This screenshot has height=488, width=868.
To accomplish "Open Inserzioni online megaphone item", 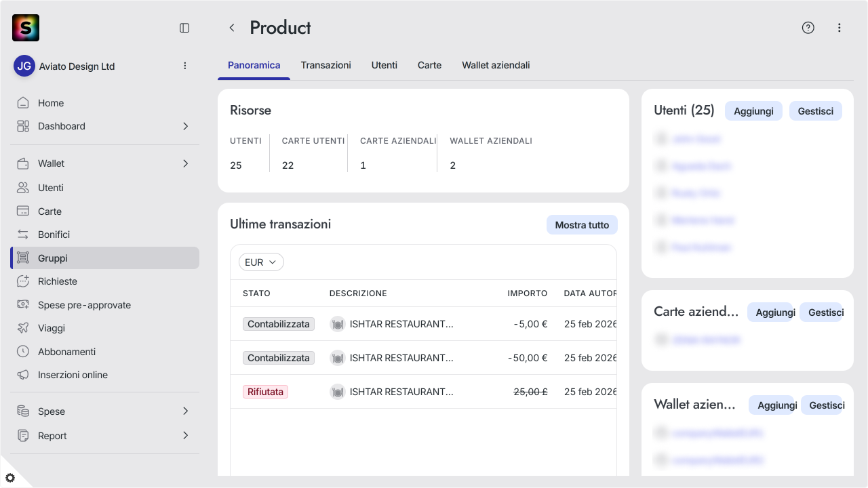I will click(x=105, y=375).
